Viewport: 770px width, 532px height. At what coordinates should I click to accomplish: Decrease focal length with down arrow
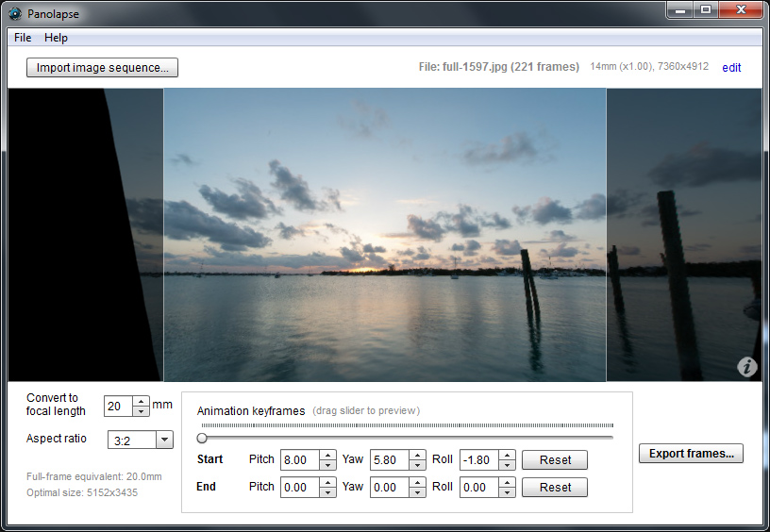[x=141, y=411]
